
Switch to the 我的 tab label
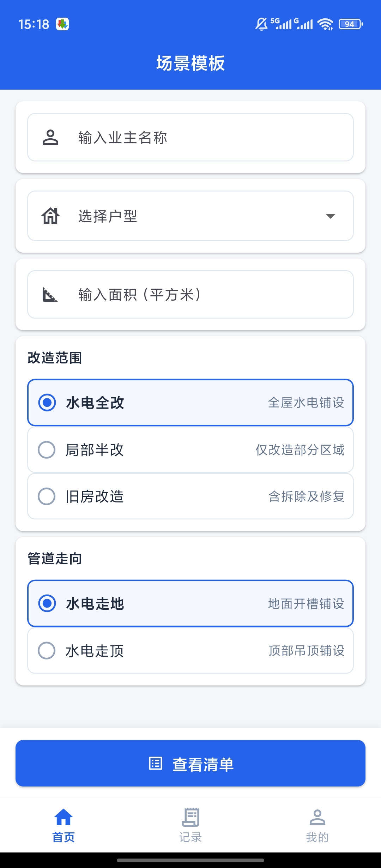(317, 837)
